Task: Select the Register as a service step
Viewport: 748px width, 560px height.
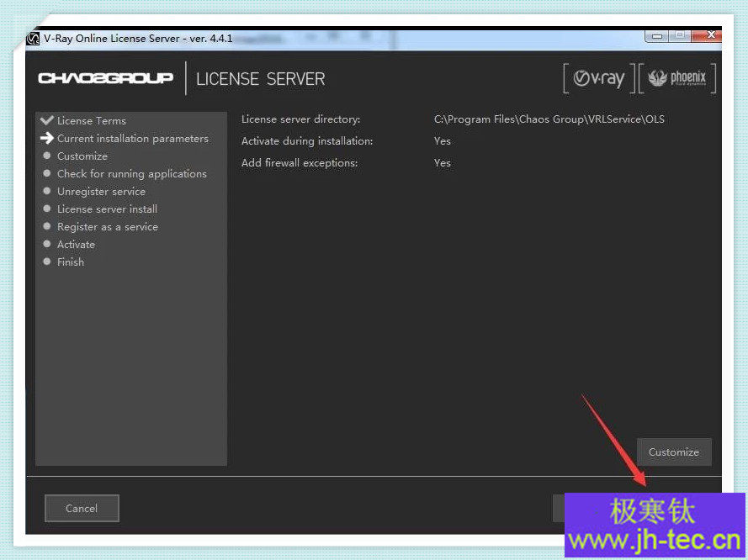Action: point(108,227)
